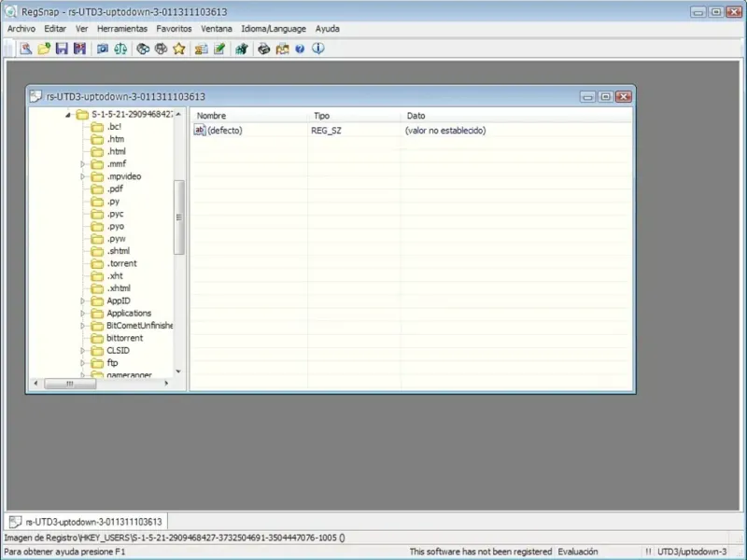Open the Herramientas menu
The height and width of the screenshot is (560, 747).
tap(122, 29)
